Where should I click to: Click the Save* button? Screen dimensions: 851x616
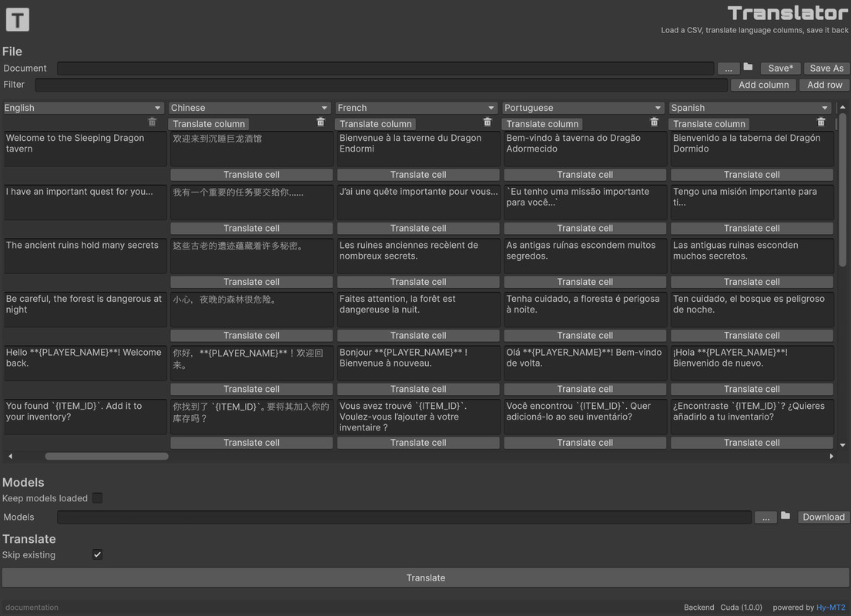780,69
